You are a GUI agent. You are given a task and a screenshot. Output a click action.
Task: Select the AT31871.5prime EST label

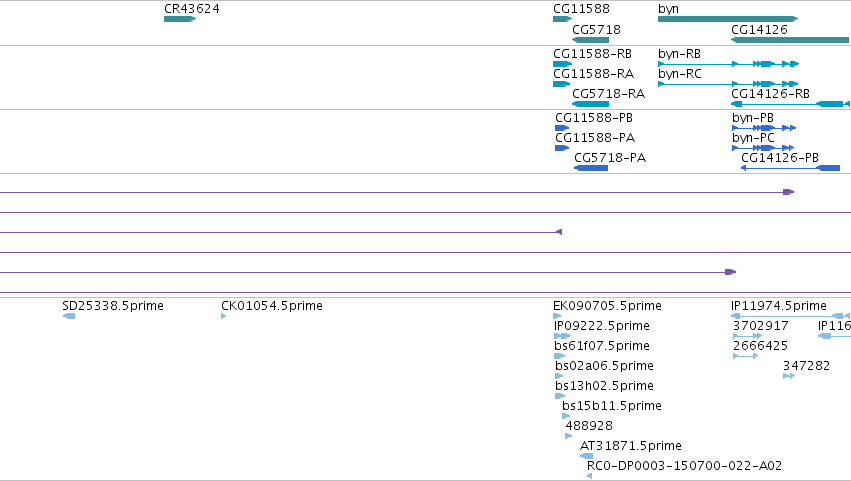coord(631,446)
